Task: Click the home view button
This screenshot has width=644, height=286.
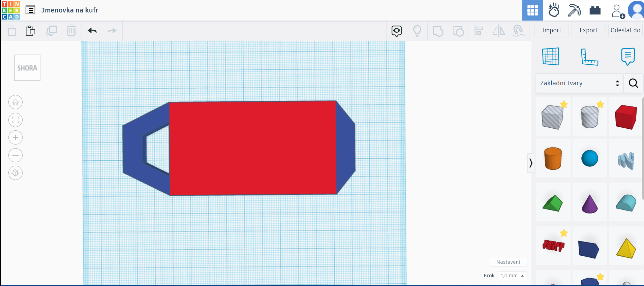Action: 16,102
